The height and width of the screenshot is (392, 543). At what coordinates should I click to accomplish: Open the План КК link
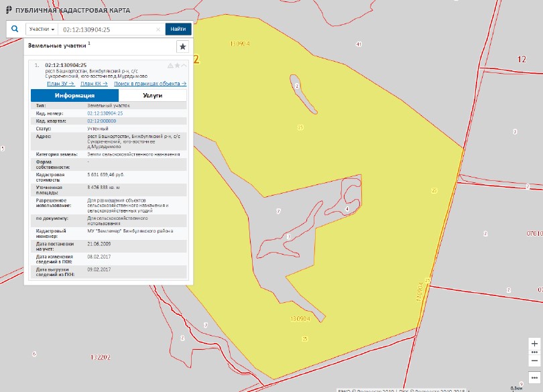[x=94, y=84]
